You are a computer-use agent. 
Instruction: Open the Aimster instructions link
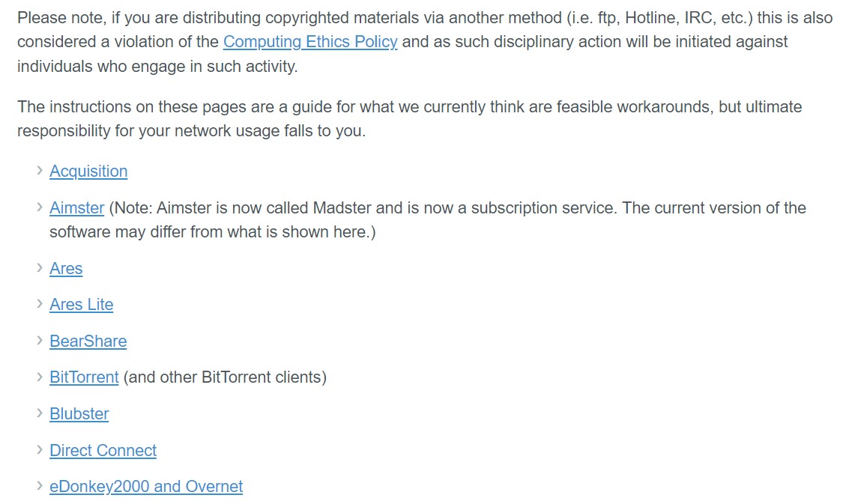(x=76, y=208)
